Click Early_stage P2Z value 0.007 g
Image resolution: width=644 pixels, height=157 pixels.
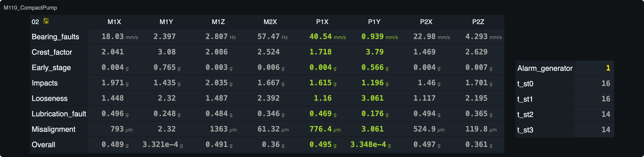pos(479,67)
